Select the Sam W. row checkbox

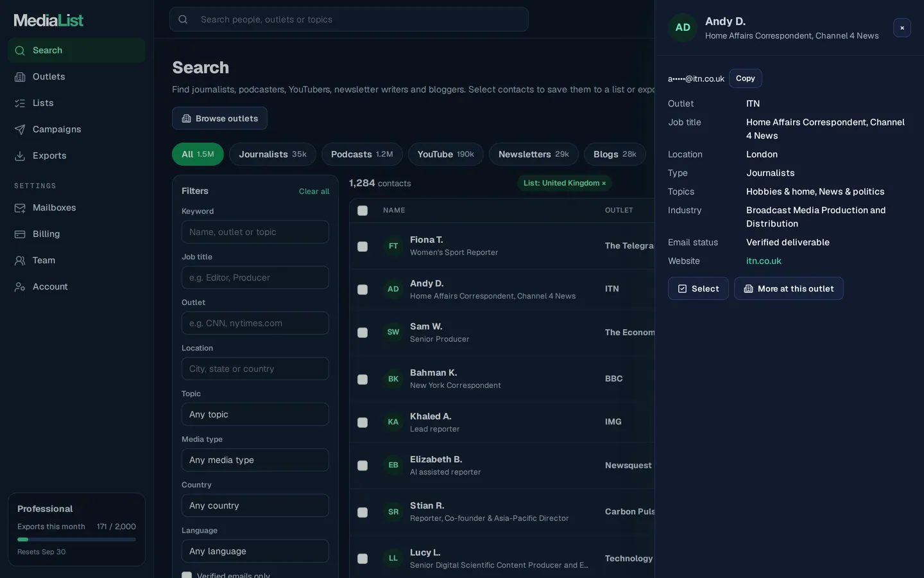pos(363,333)
